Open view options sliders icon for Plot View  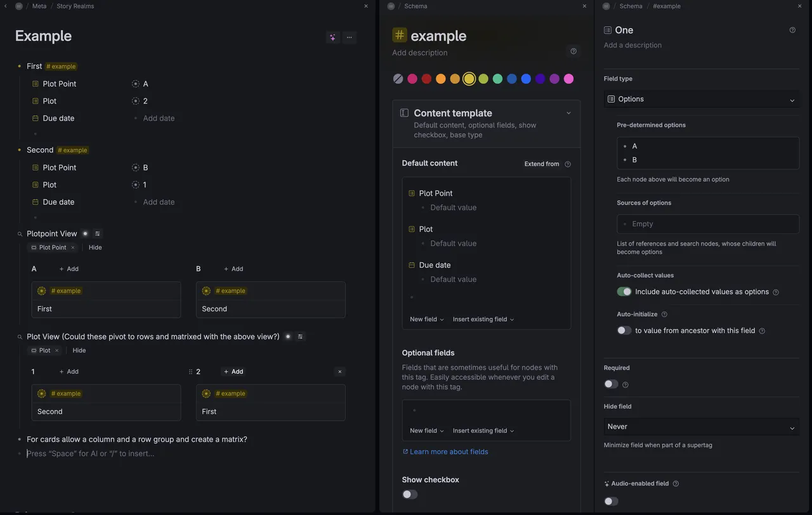tap(301, 336)
